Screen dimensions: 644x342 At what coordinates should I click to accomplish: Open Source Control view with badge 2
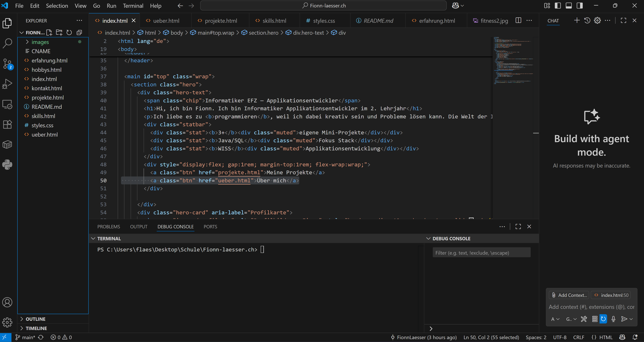point(7,64)
